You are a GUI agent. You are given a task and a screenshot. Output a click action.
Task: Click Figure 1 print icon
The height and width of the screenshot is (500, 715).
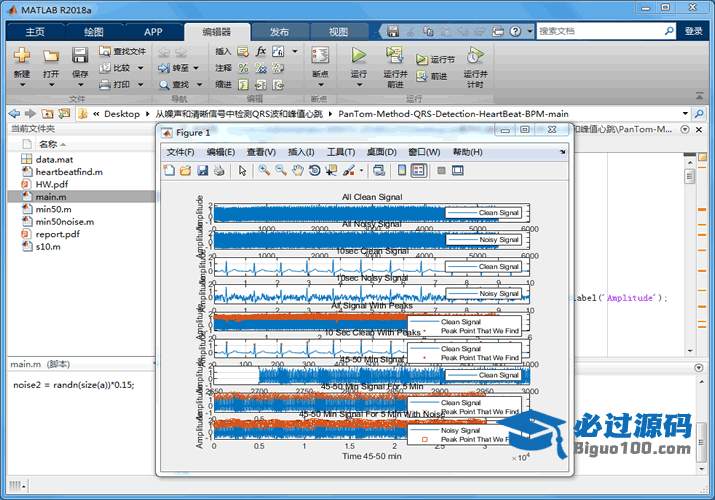(x=219, y=170)
